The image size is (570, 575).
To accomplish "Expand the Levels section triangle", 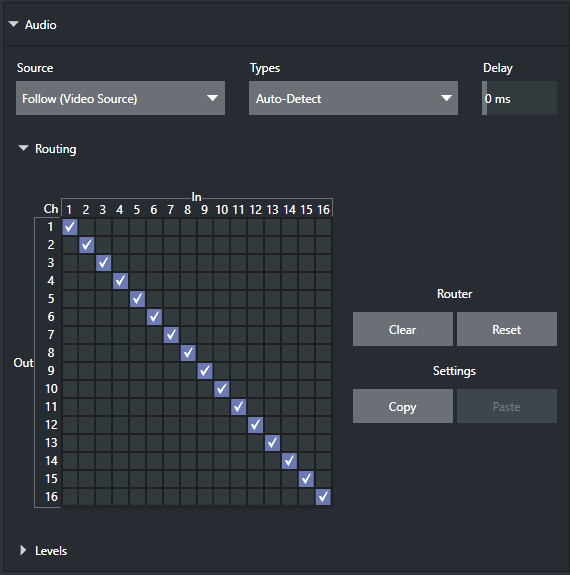I will pyautogui.click(x=23, y=550).
